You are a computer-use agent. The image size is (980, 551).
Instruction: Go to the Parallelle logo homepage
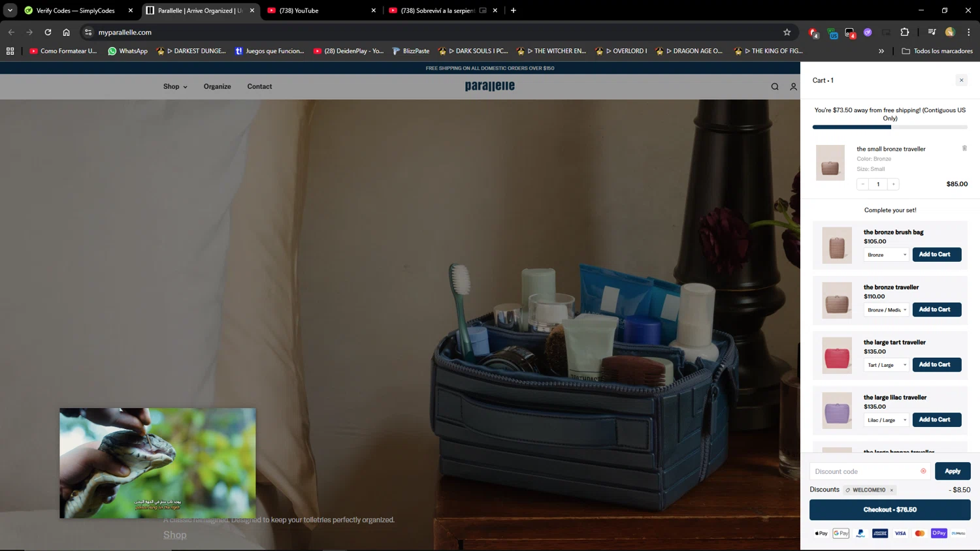(x=490, y=86)
